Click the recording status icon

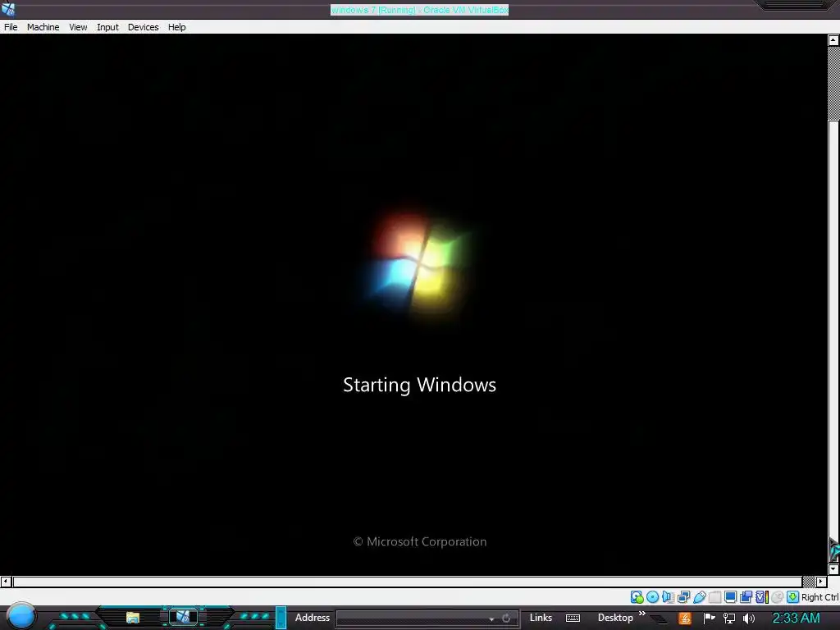746,597
